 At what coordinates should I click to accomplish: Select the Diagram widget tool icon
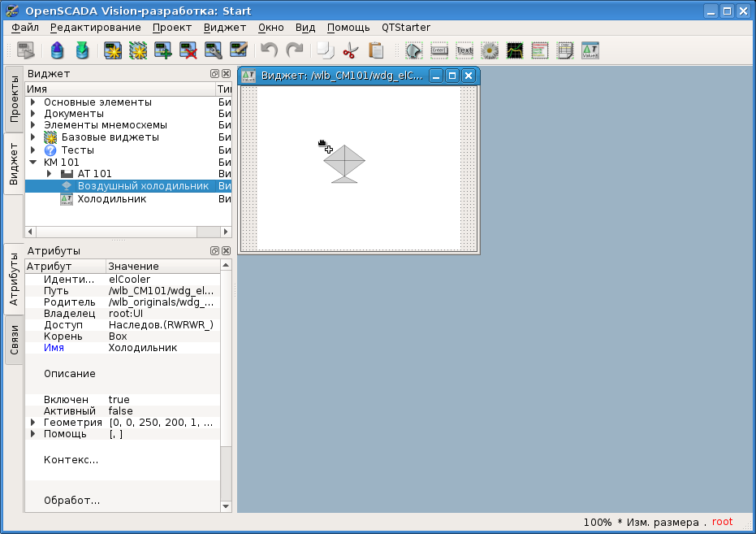[515, 51]
